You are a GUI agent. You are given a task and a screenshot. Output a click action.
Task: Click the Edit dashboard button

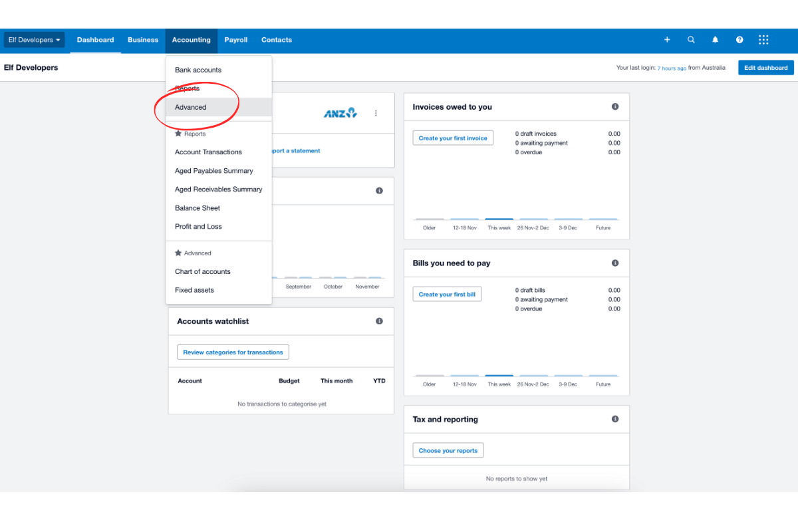tap(765, 67)
